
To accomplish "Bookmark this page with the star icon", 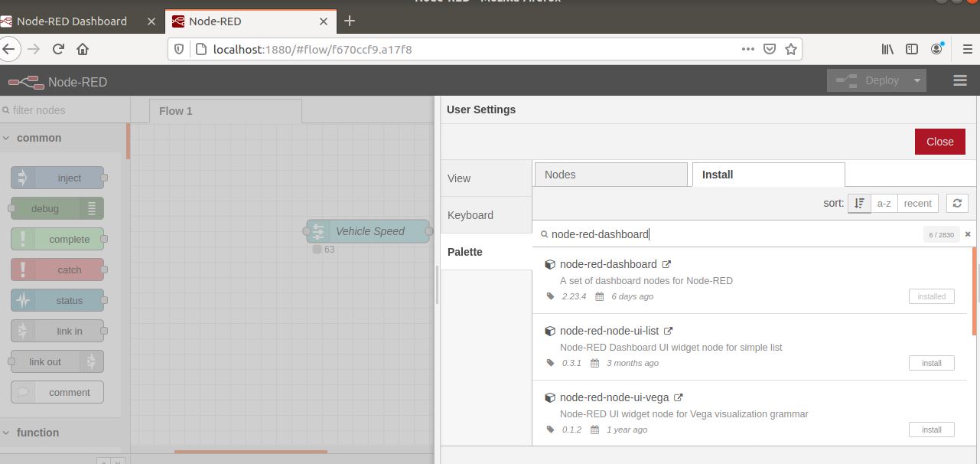I will click(791, 49).
